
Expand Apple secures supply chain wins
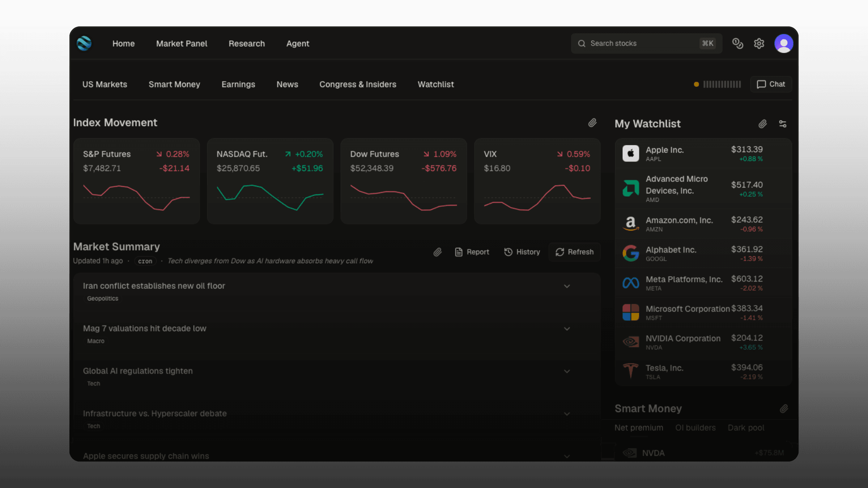[567, 457]
